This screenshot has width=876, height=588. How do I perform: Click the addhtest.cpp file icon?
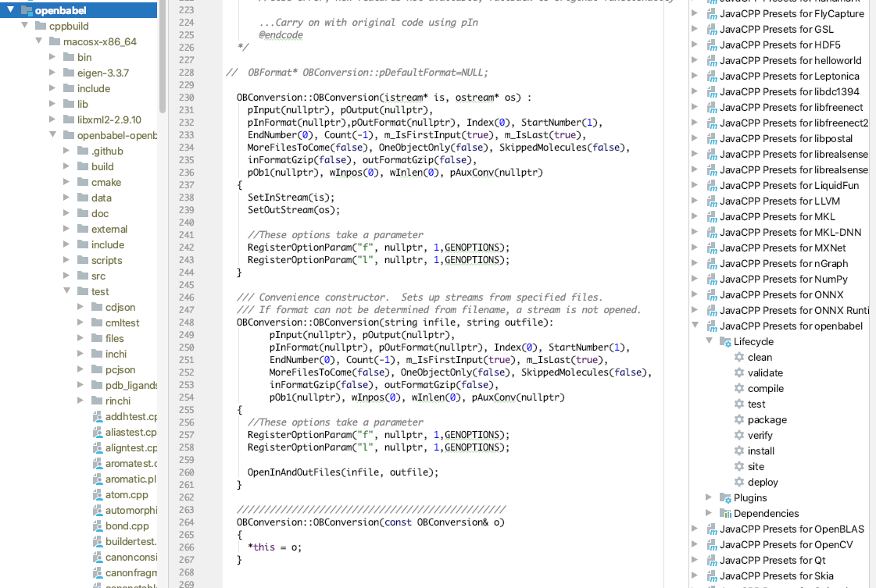click(97, 416)
